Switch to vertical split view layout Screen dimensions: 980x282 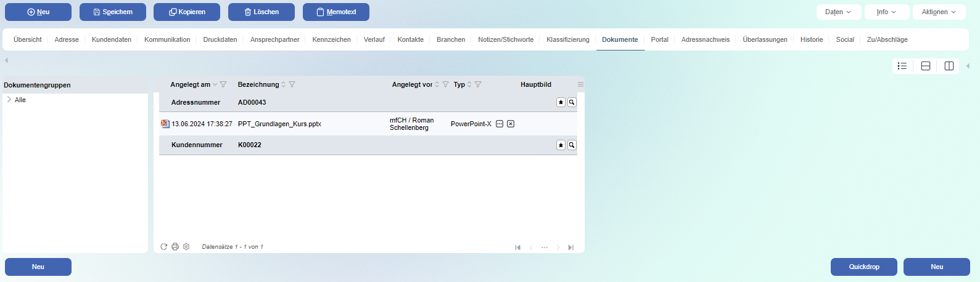point(949,66)
